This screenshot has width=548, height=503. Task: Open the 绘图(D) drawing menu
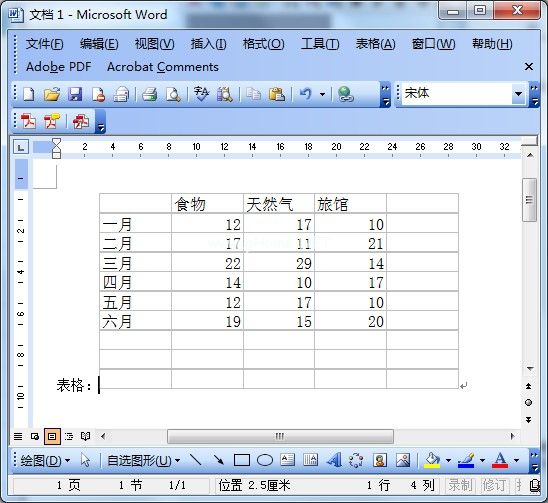[x=45, y=460]
